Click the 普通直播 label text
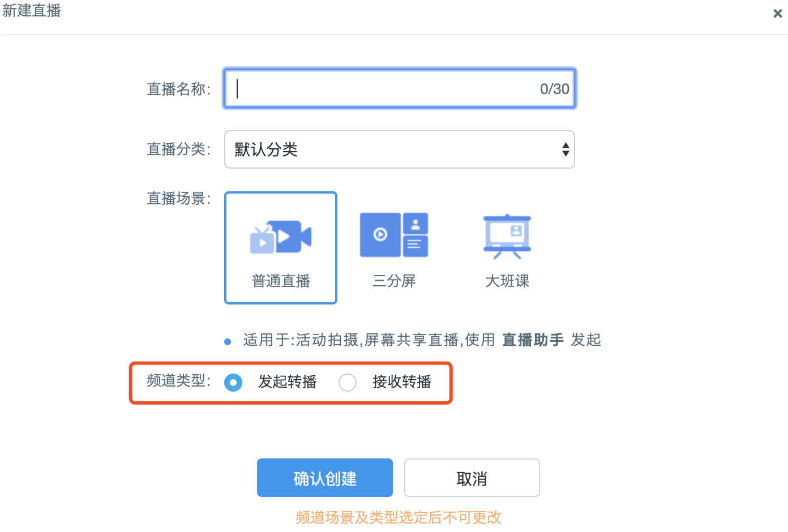 (x=281, y=281)
